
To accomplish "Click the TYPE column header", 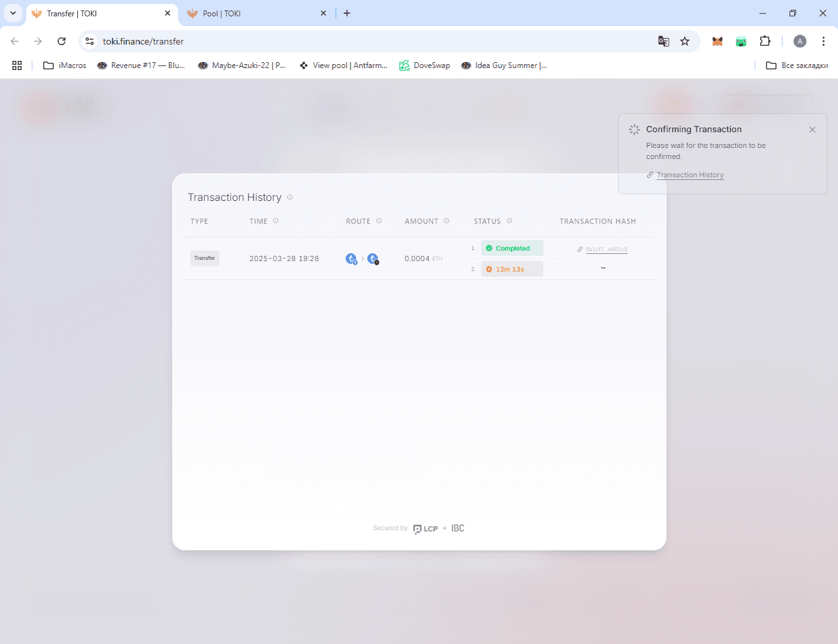I will click(199, 221).
